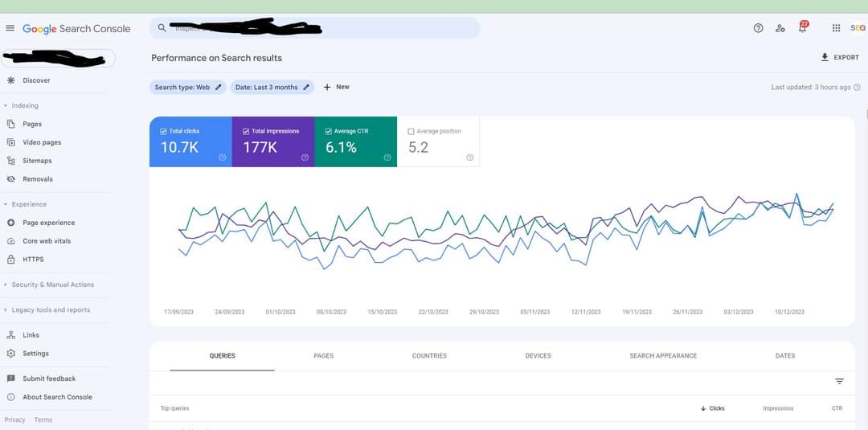Switch to the Countries tab

click(429, 355)
